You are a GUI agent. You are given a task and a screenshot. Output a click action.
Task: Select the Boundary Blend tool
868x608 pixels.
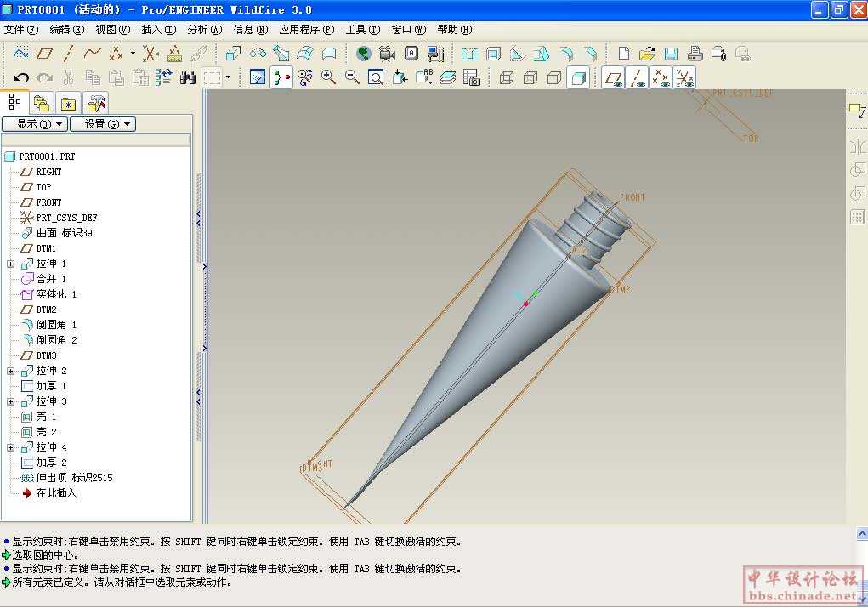coord(305,54)
